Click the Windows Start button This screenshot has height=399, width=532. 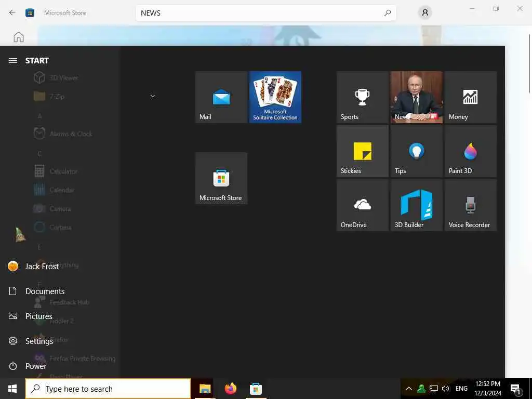12,389
